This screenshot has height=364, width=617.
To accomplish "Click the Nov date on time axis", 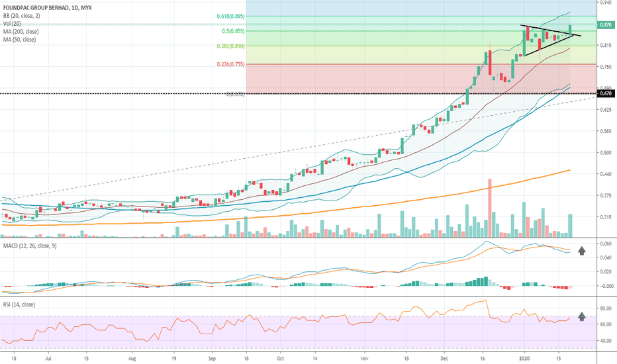I will pyautogui.click(x=364, y=359).
